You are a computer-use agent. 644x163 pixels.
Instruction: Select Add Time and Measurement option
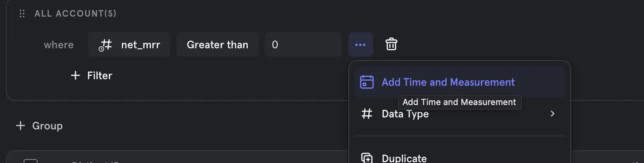click(448, 82)
